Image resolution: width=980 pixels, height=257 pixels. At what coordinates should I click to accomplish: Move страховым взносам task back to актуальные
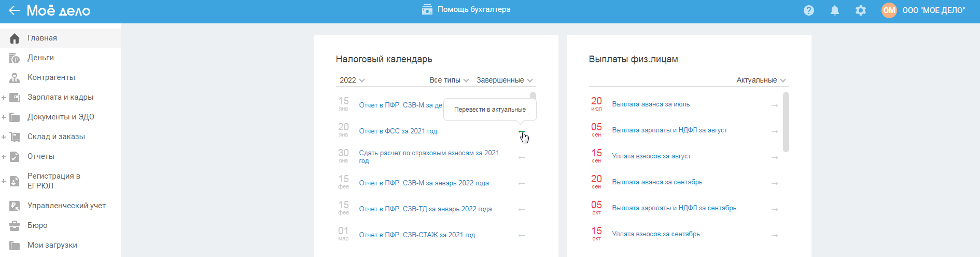tap(522, 157)
